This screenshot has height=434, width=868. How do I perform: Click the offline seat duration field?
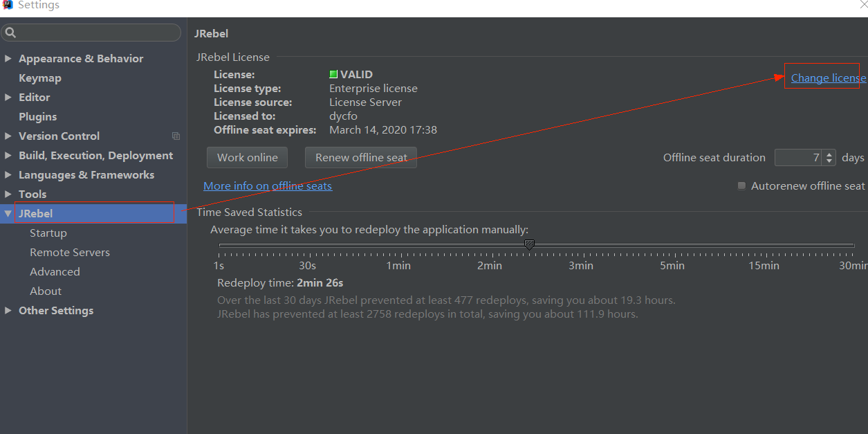[x=798, y=158]
